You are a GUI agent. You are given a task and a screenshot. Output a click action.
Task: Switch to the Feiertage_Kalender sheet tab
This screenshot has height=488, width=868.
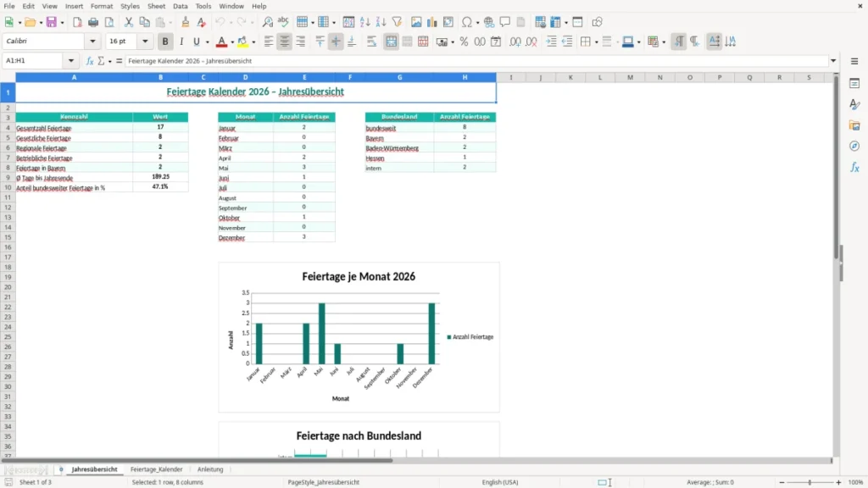click(156, 469)
